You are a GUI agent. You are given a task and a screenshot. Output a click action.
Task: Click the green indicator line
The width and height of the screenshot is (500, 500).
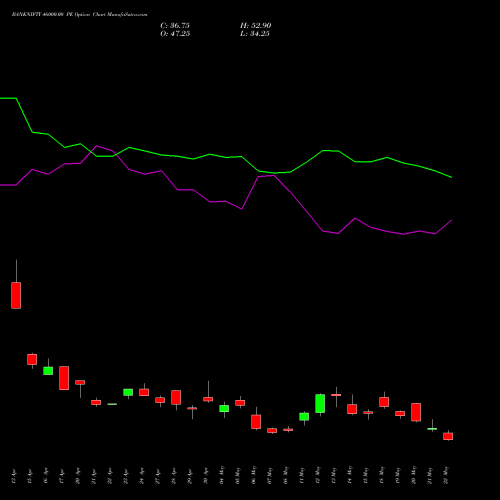[226, 157]
